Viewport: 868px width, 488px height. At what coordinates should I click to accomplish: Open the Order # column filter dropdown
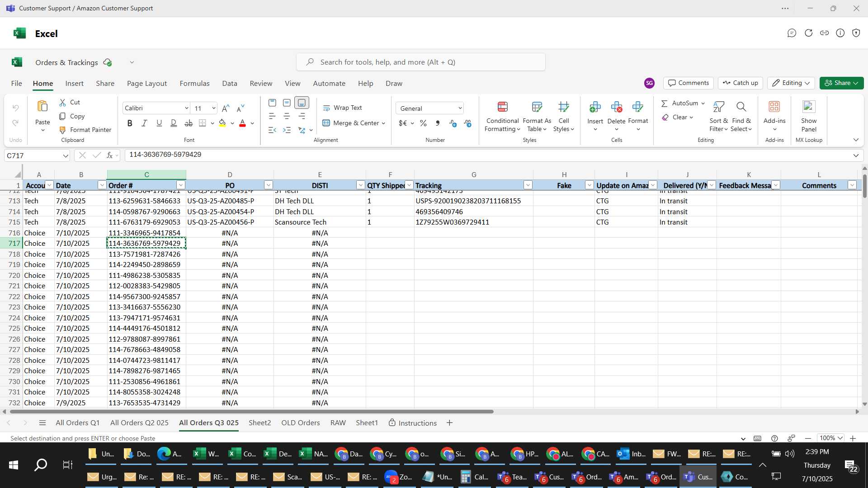click(181, 185)
